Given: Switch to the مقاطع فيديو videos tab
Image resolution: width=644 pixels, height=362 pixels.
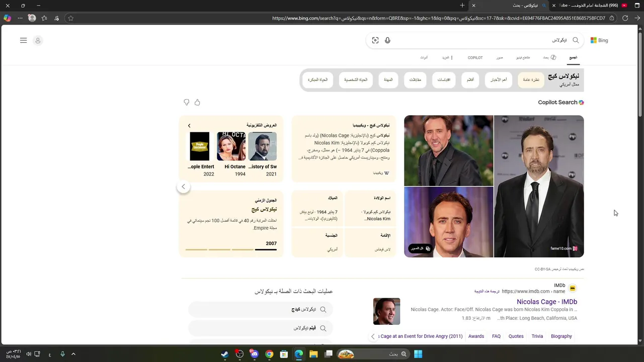Looking at the screenshot, I should [x=523, y=58].
